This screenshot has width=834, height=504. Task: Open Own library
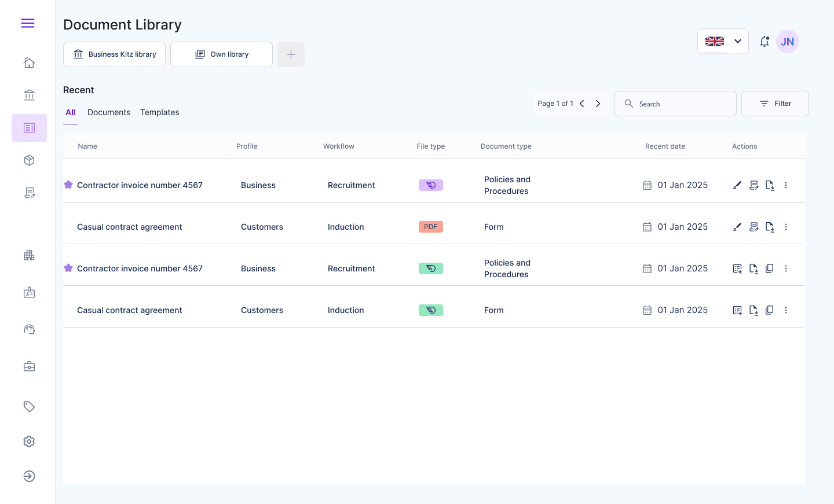221,54
